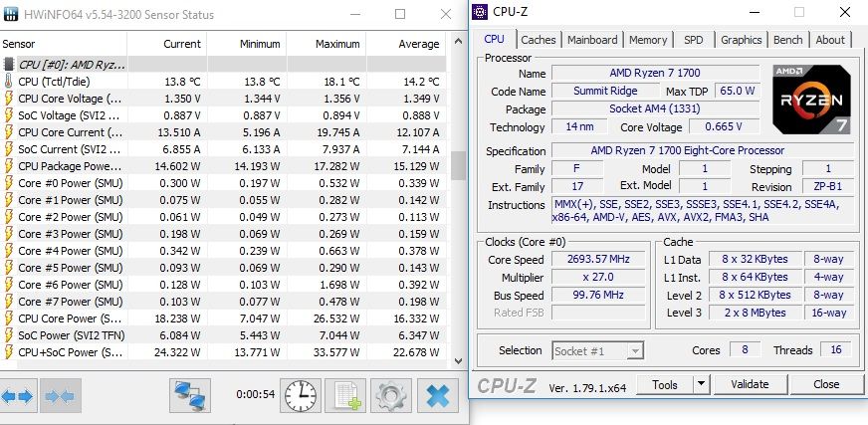Screen dimensions: 868x425
Task: Click the HWiNFO64 title bar app icon
Action: click(x=11, y=14)
